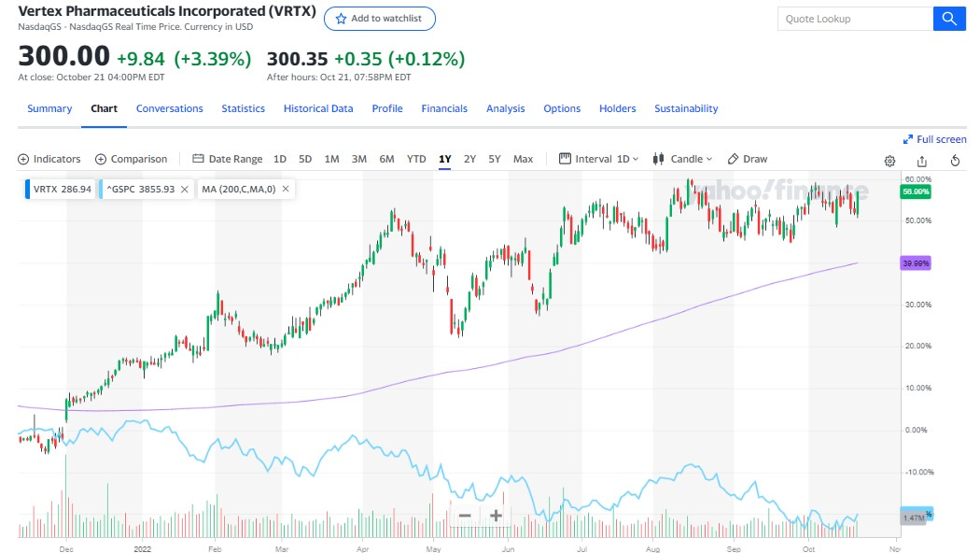Click the pencil Draw icon

(x=733, y=159)
